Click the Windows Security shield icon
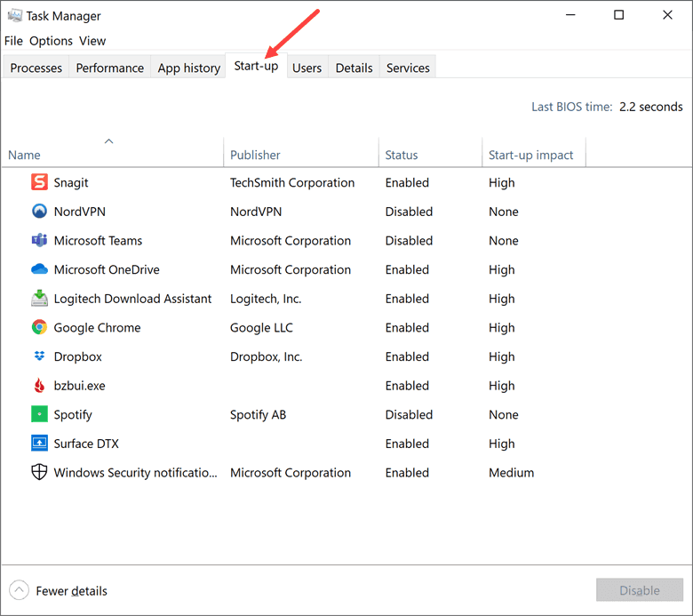Screen dimensions: 693x616 point(39,472)
